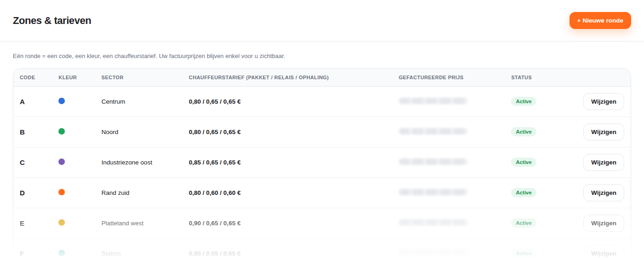Select the blue color dot of Centrum
This screenshot has height=258, width=644.
pos(62,101)
